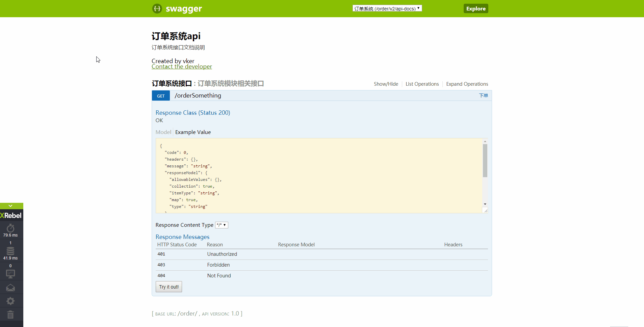Click the 订单系统接口 section heading

pyautogui.click(x=172, y=84)
